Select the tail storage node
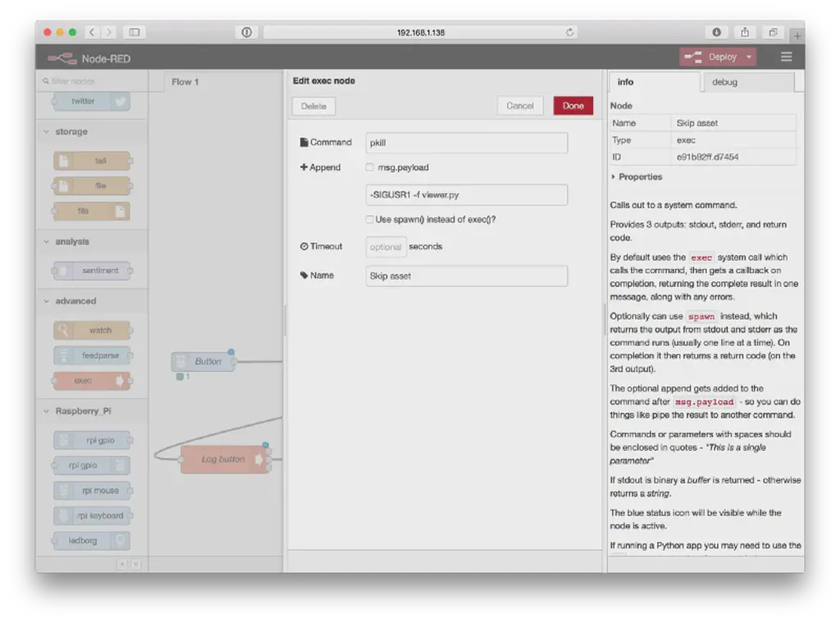This screenshot has height=623, width=840. [x=92, y=161]
